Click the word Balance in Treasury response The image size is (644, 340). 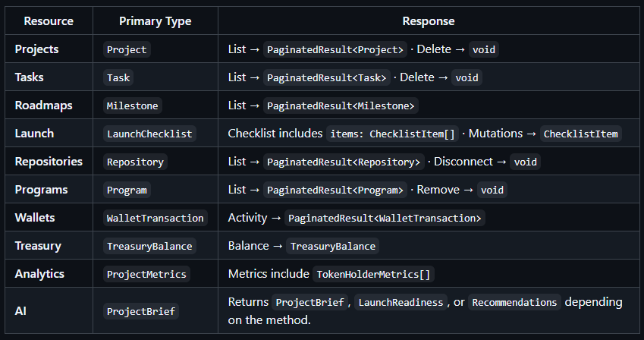249,245
